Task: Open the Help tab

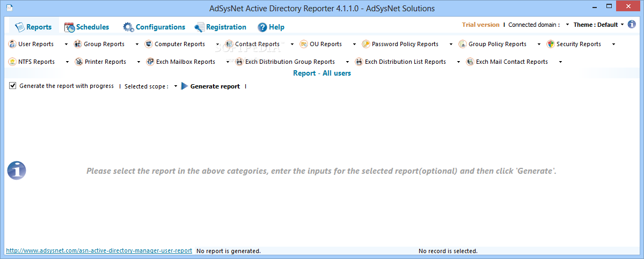Action: pos(271,27)
